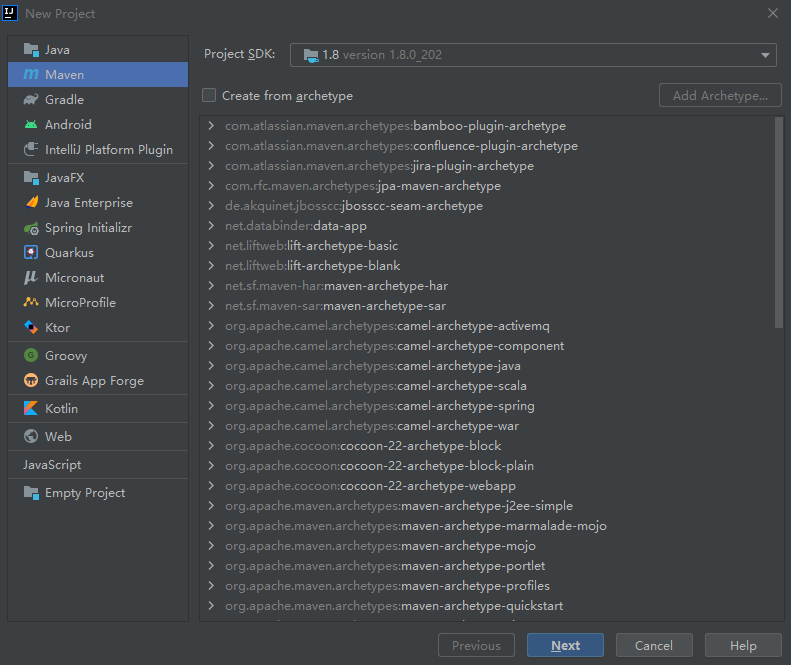The image size is (791, 665).
Task: Expand jpa-maven-archetype node
Action: pos(211,186)
